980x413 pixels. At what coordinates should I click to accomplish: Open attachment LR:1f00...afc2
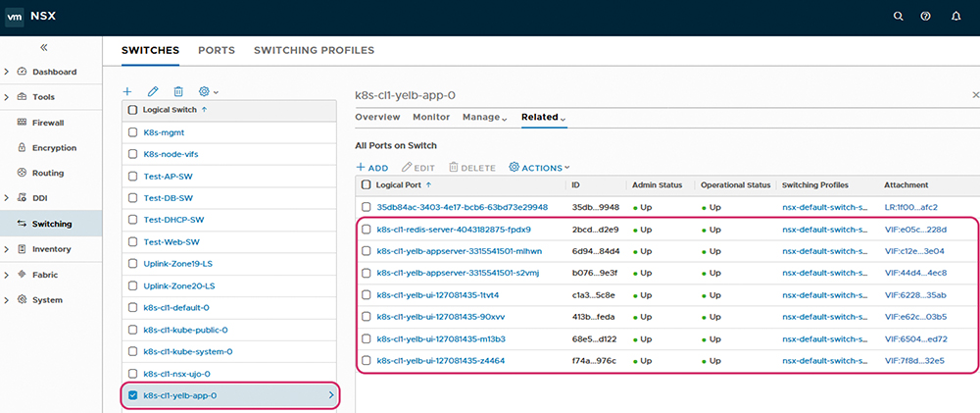(911, 207)
